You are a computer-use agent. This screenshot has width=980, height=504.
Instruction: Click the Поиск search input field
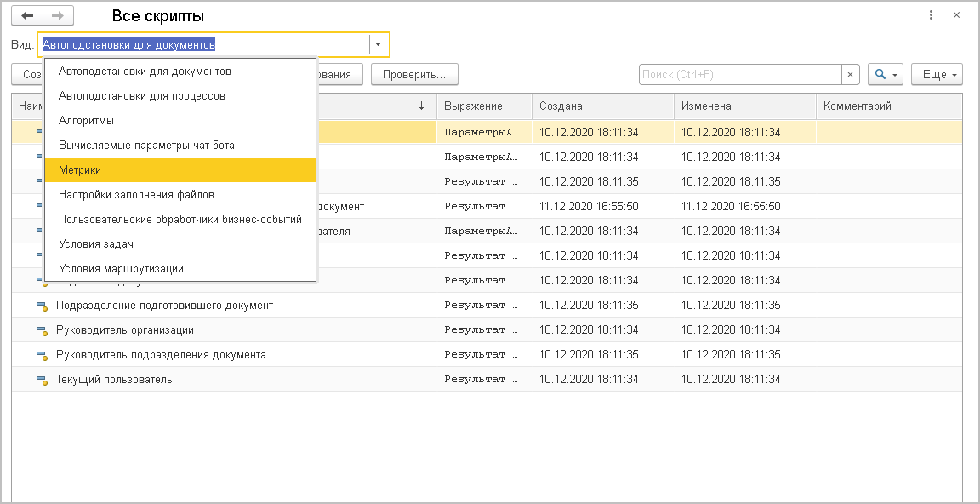(x=738, y=75)
